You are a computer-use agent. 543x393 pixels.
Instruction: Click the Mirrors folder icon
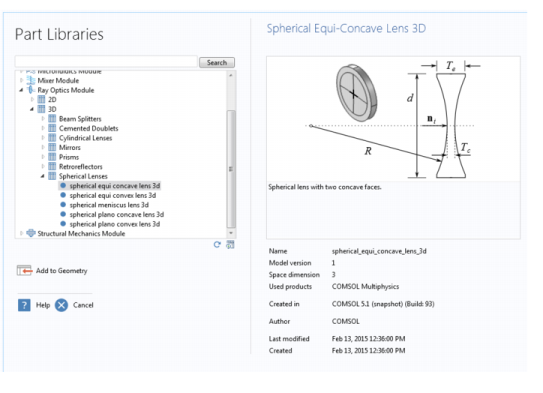52,148
